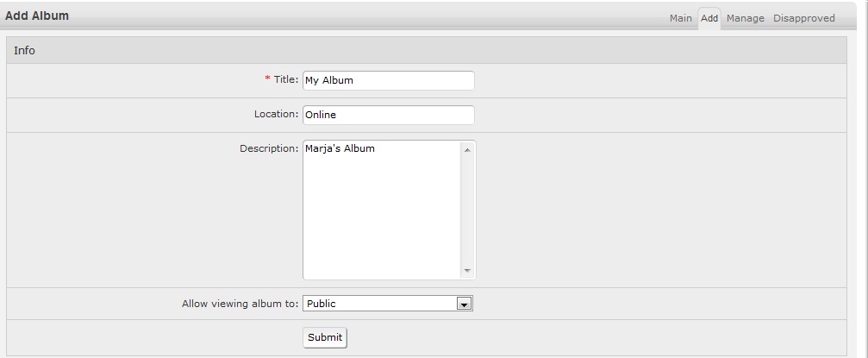Image resolution: width=868 pixels, height=358 pixels.
Task: Click the Allow viewing album to label
Action: 240,304
